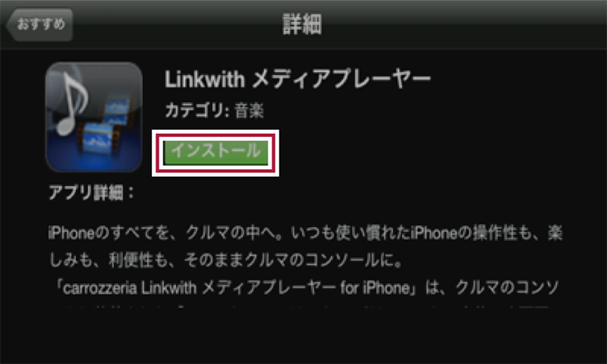The image size is (607, 364).
Task: Open the 音楽 category value
Action: click(249, 111)
